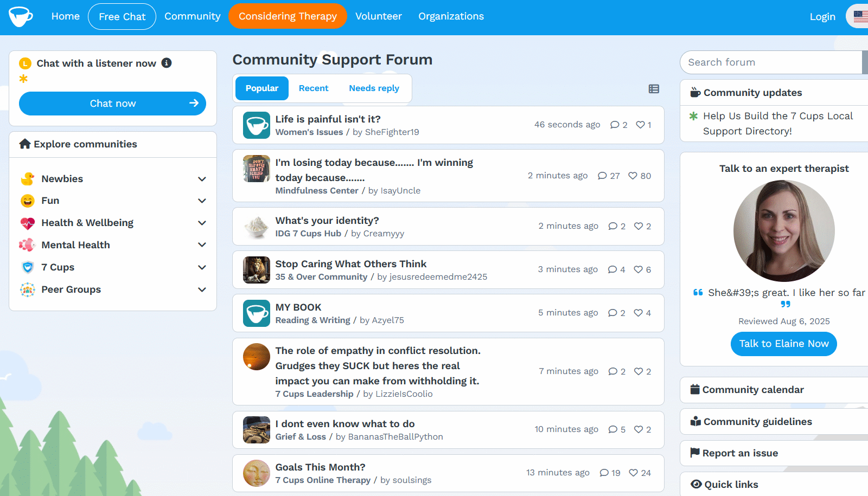Click heart icon on I'm losing today post
Image resolution: width=868 pixels, height=496 pixels.
[x=633, y=176]
